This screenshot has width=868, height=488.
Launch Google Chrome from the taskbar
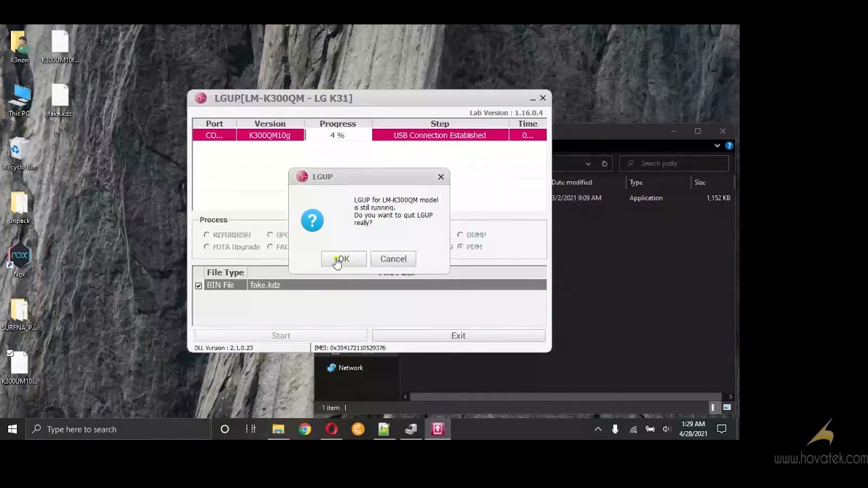[x=304, y=429]
